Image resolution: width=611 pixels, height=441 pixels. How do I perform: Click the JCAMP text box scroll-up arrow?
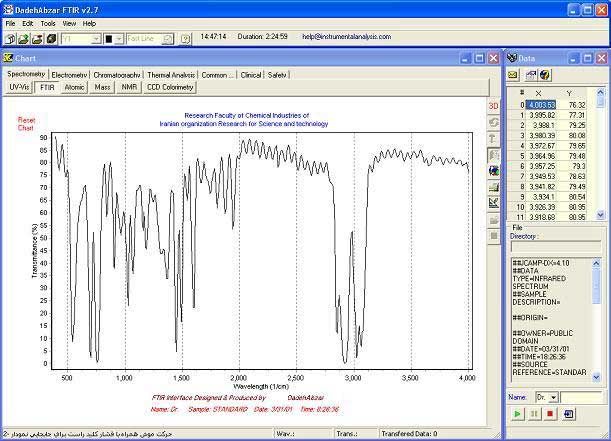click(x=596, y=263)
